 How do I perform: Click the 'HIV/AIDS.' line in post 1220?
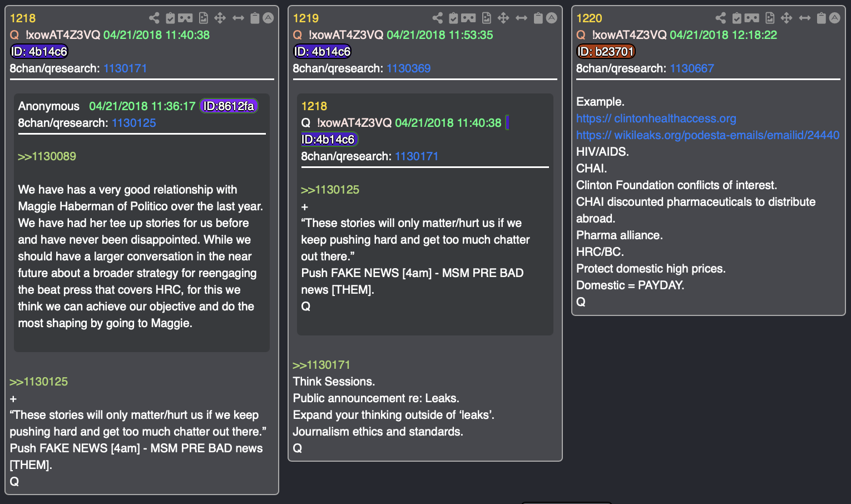tap(602, 152)
